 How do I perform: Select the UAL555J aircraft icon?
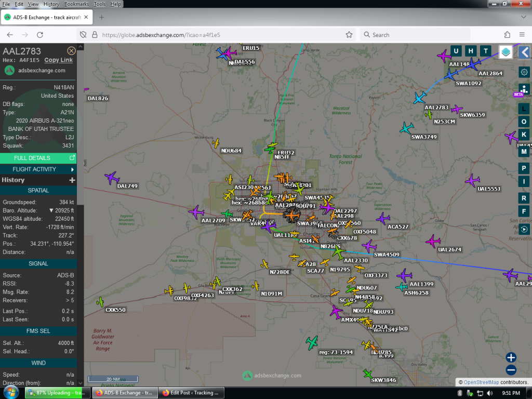472,180
